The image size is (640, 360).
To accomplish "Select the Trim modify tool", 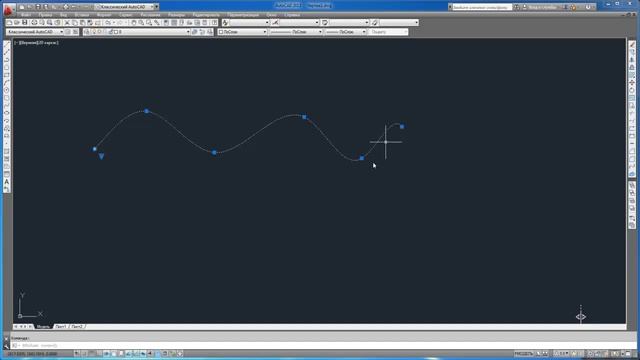I will [x=632, y=113].
